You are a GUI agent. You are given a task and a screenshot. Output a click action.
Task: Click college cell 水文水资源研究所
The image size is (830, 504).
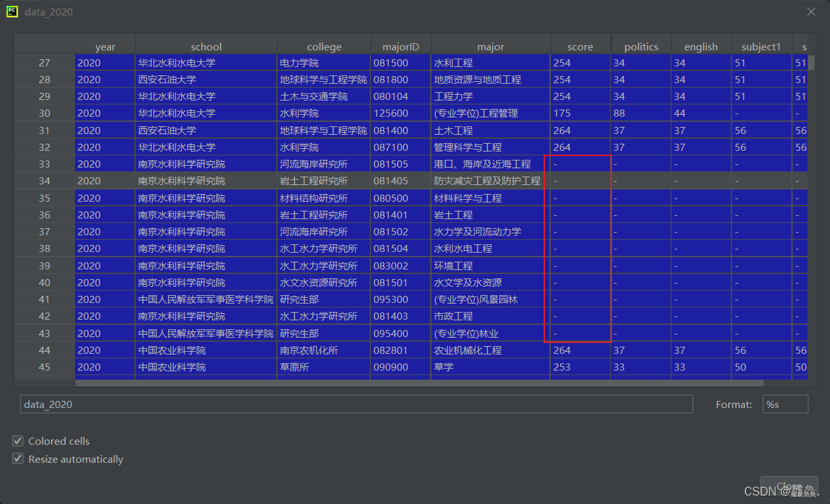(x=324, y=282)
